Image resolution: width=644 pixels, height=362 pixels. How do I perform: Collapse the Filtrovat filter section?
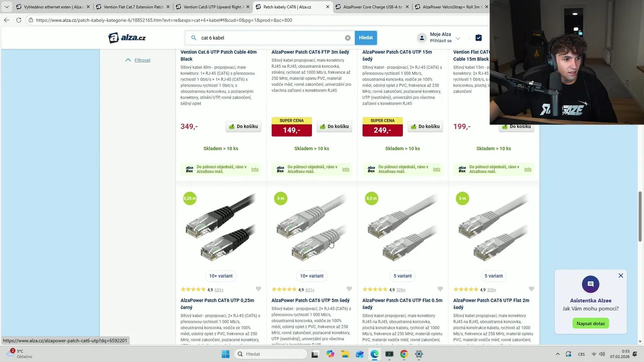pos(138,60)
